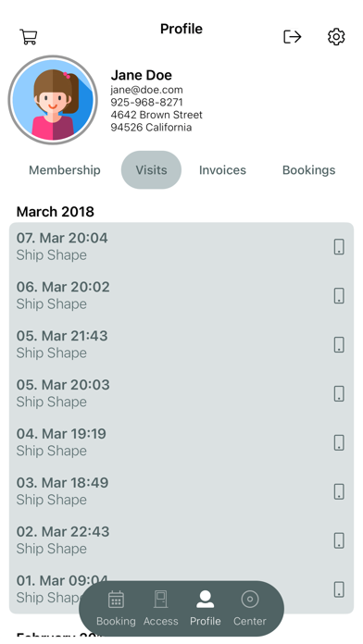Open the Access door icon
The height and width of the screenshot is (644, 363).
coord(161,600)
